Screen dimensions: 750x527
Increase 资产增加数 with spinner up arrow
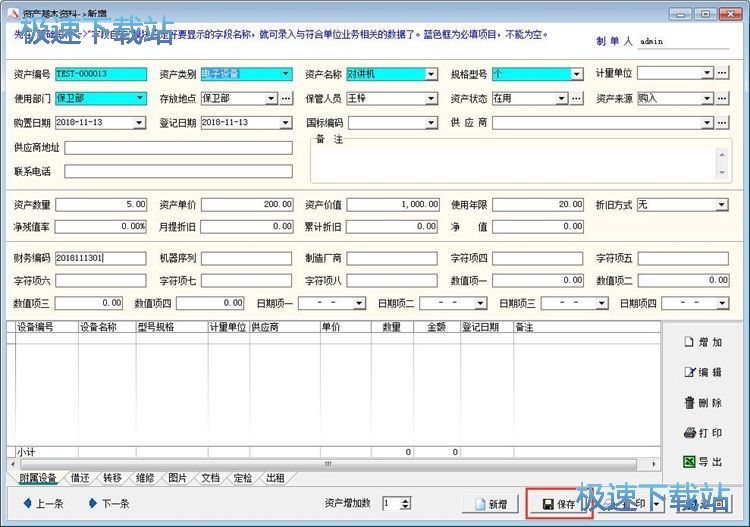click(406, 499)
